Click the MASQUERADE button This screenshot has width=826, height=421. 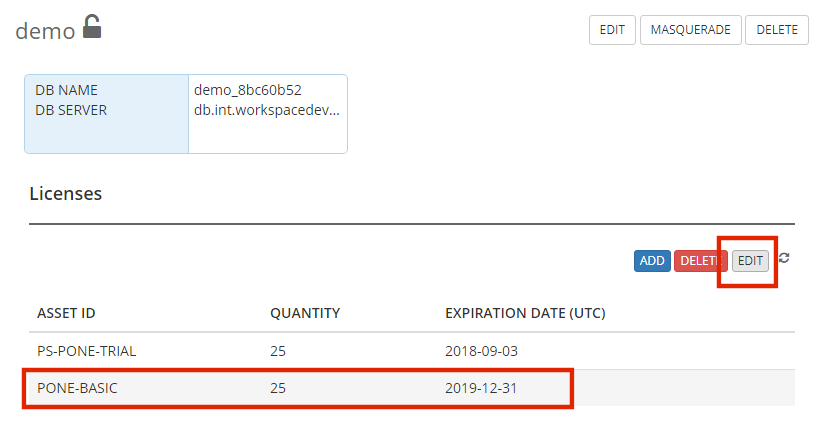pos(691,30)
